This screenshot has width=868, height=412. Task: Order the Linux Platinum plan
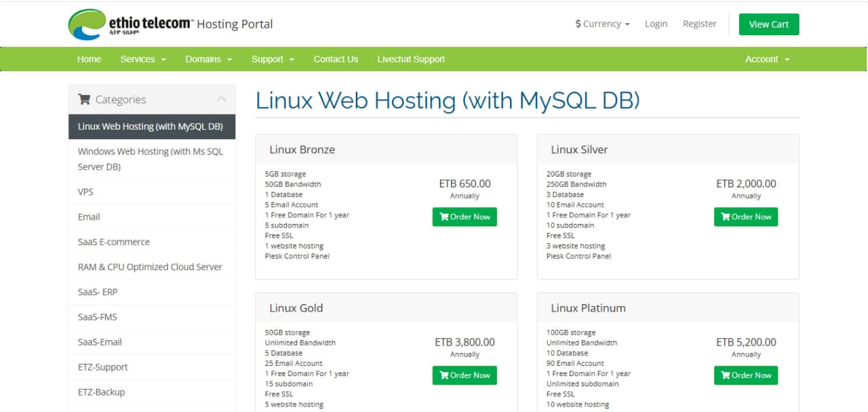(x=746, y=375)
